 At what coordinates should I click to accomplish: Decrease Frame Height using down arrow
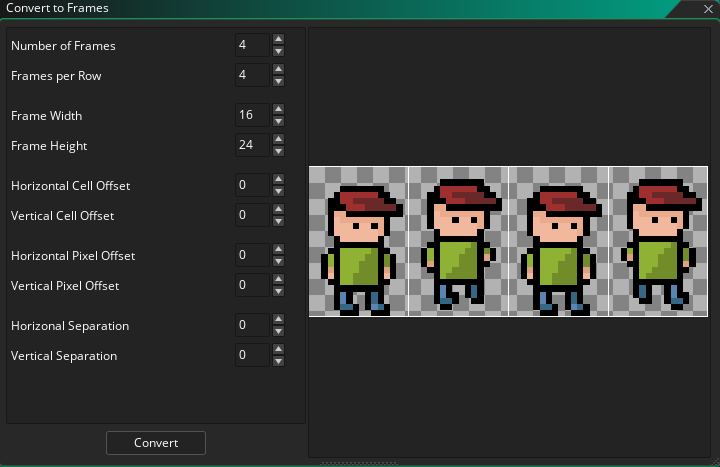(x=278, y=151)
